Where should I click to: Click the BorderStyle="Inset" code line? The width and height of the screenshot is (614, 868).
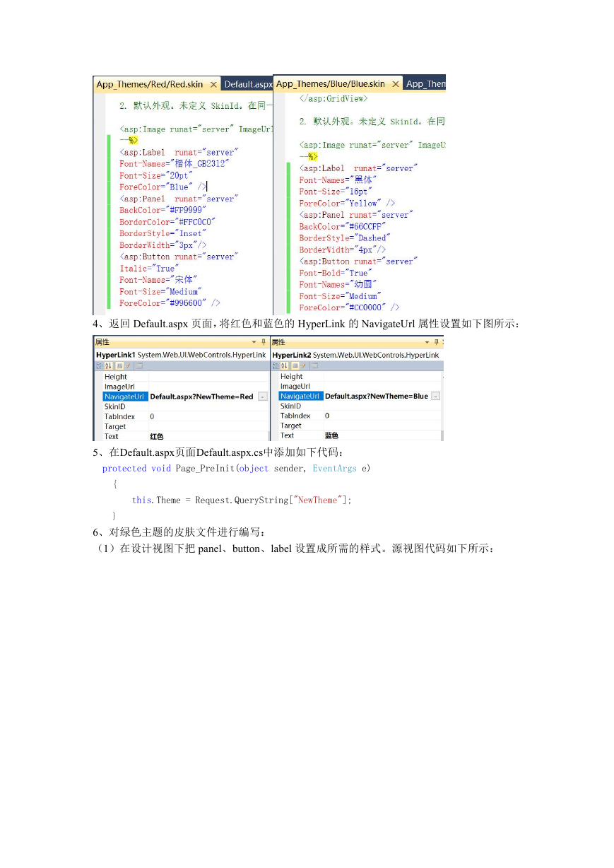[163, 233]
